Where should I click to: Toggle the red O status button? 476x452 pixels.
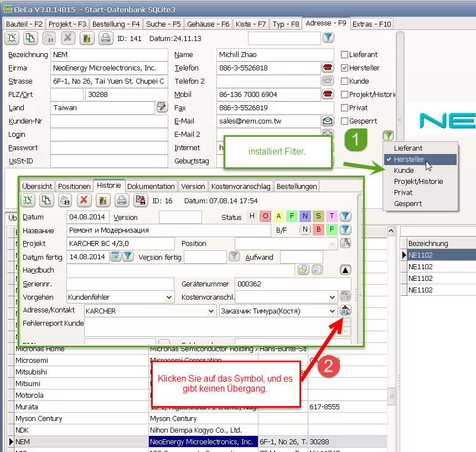265,216
